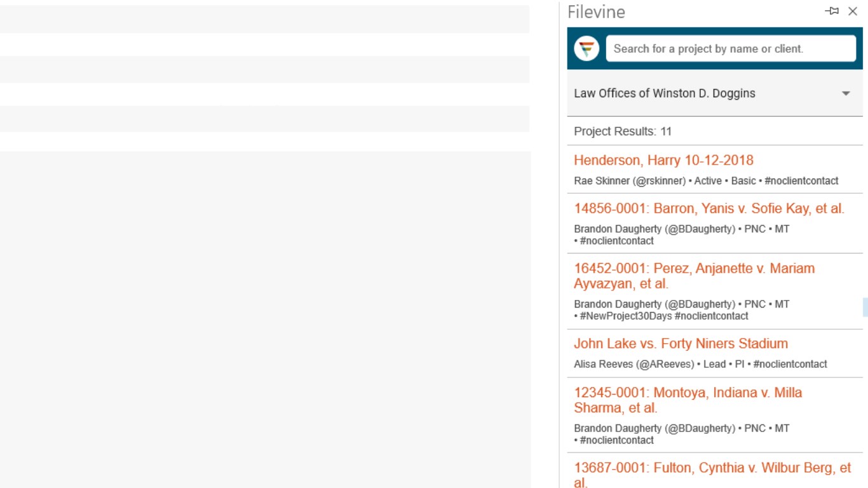Select Law Offices of Winston D. Doggins text
This screenshot has width=868, height=488.
pos(665,93)
